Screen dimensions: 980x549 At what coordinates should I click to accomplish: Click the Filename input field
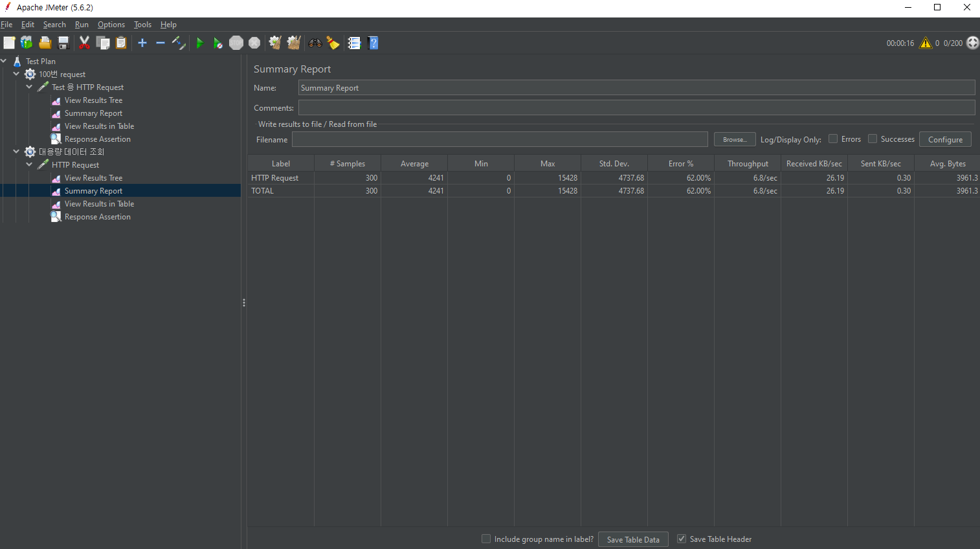click(500, 139)
